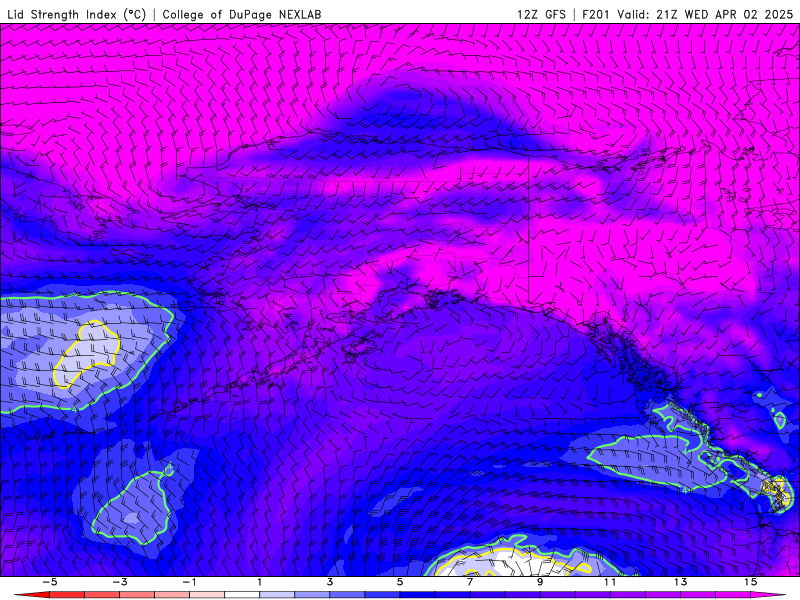This screenshot has height=600, width=800.
Task: Click the 1 value on the color scale
Action: (260, 582)
